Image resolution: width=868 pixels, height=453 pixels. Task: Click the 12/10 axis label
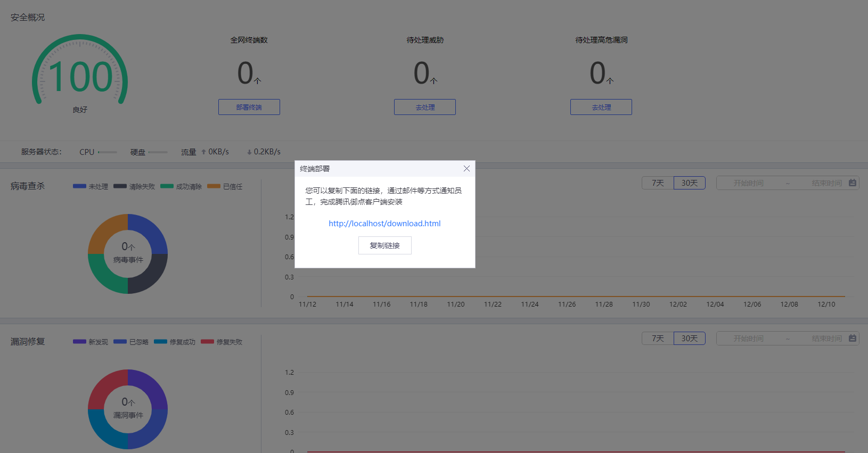[826, 304]
